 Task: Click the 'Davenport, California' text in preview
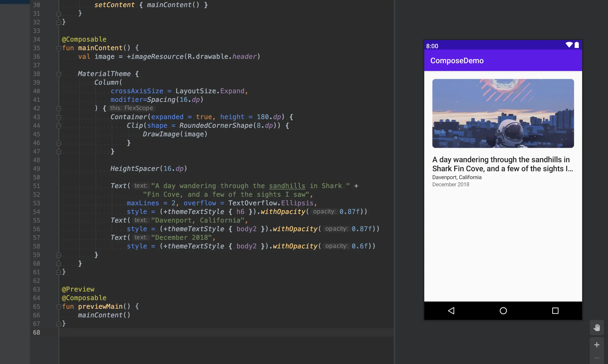click(x=457, y=177)
